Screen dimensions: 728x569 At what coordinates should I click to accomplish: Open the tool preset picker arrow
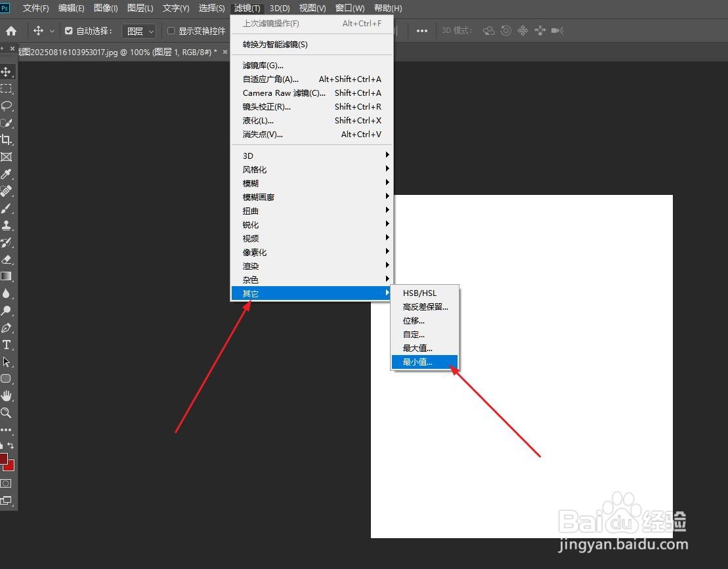click(52, 31)
